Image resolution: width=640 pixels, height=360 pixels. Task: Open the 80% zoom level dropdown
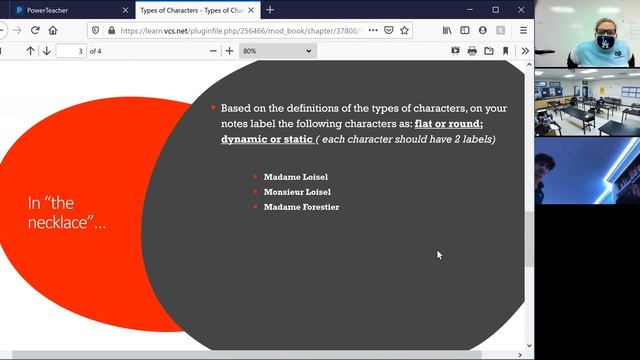click(278, 51)
